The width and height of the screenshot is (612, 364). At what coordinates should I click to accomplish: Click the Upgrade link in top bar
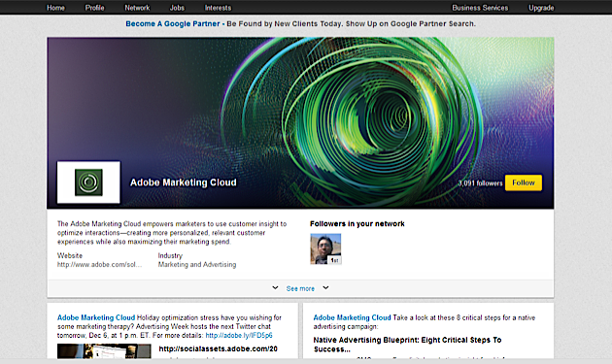[541, 8]
